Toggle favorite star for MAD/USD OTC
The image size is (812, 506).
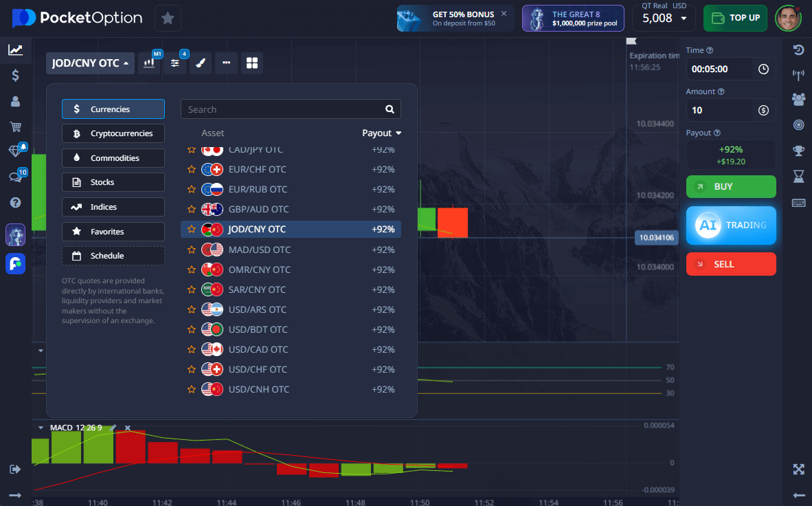192,250
